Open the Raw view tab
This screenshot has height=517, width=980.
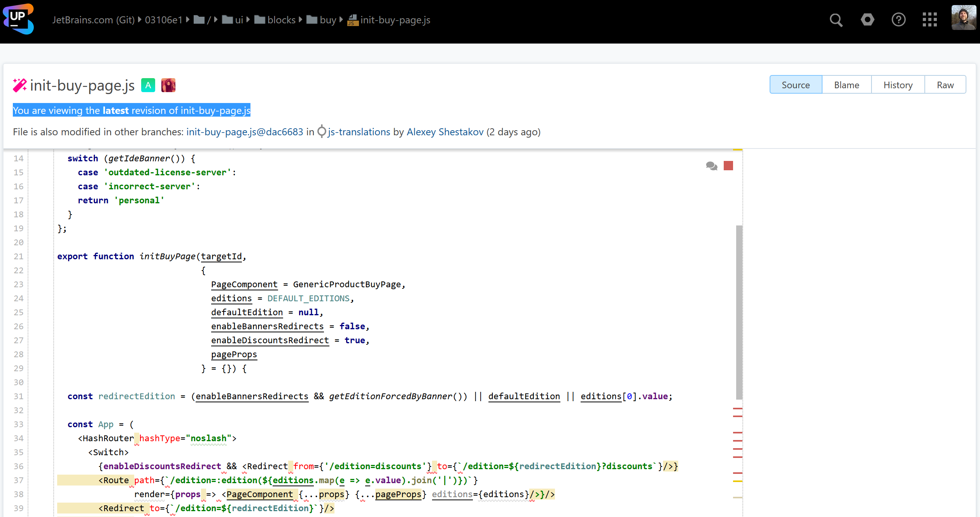[x=945, y=85]
